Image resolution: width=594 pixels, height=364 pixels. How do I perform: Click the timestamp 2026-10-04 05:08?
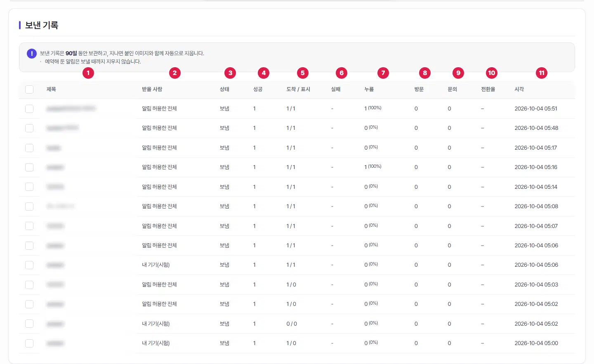[x=536, y=207]
